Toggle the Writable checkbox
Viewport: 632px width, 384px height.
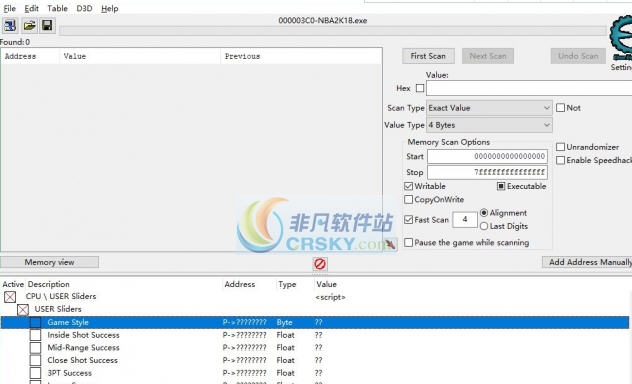[408, 186]
